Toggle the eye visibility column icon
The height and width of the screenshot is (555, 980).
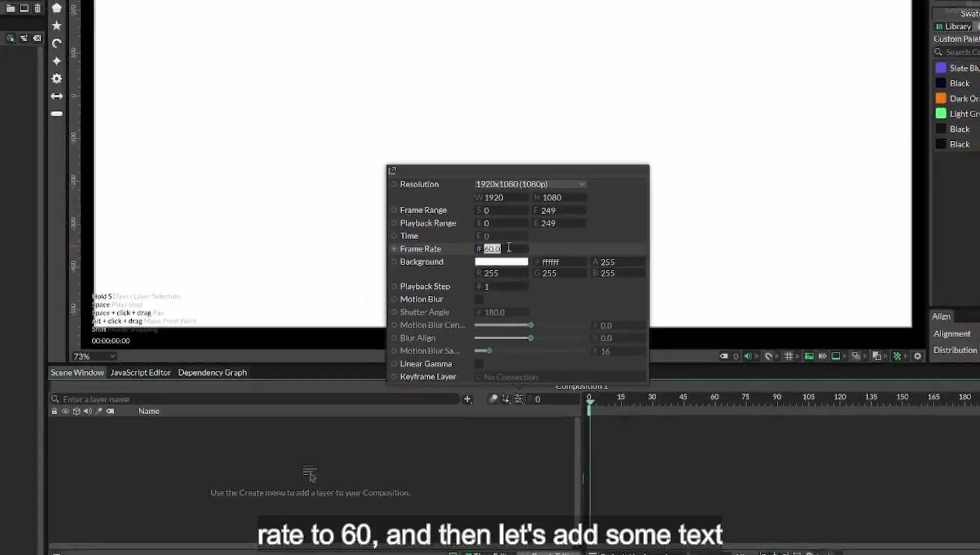point(65,411)
